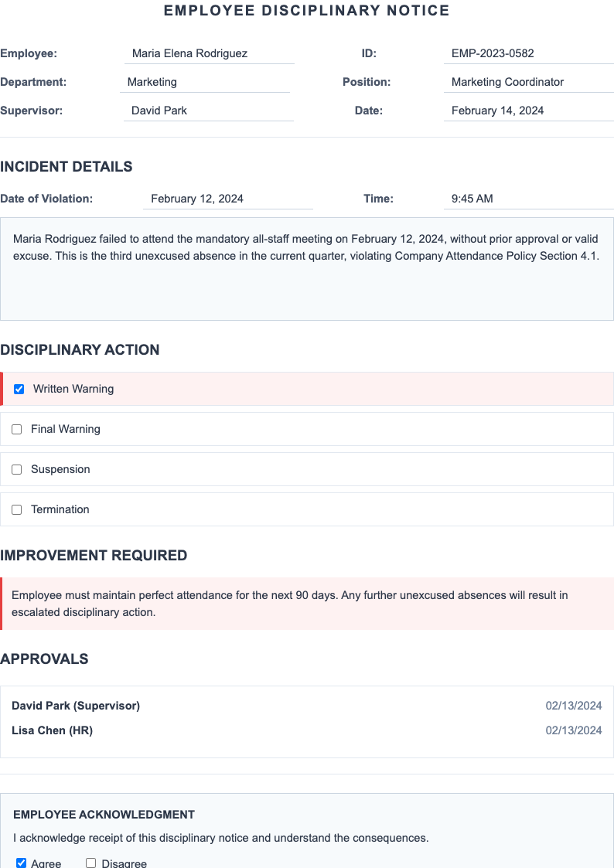Check the Termination checkbox
Screen dimensions: 614x868
point(16,509)
